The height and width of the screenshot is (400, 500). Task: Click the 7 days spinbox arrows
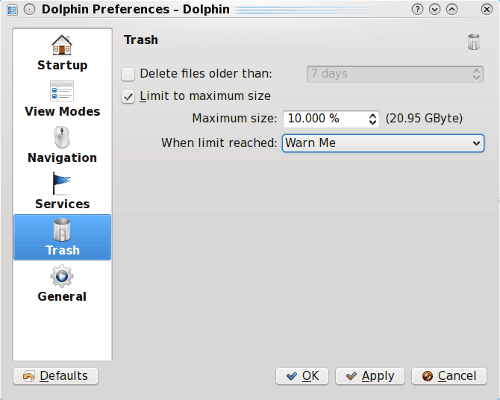click(x=476, y=74)
